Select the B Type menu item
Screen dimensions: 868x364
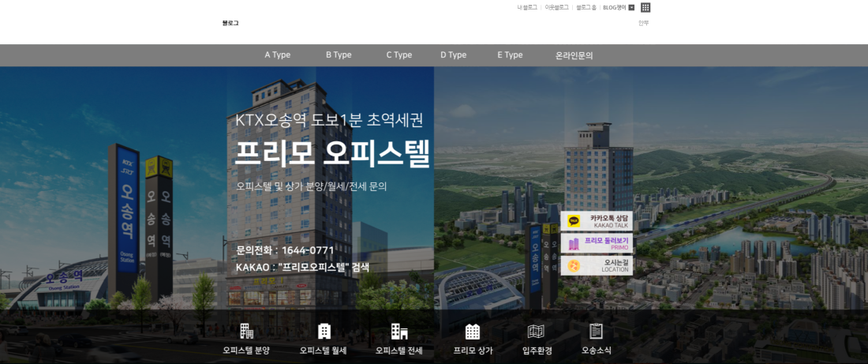339,55
